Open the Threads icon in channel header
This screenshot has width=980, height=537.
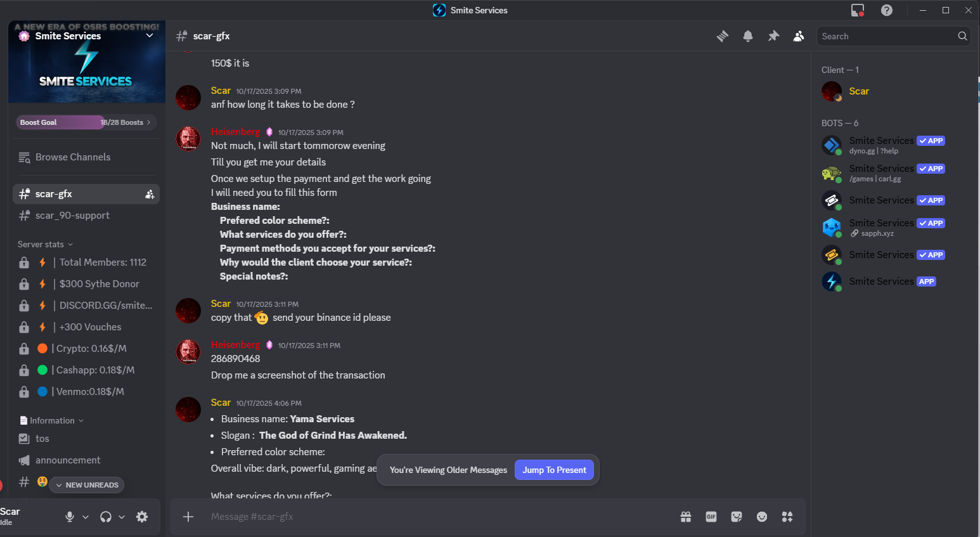(723, 36)
